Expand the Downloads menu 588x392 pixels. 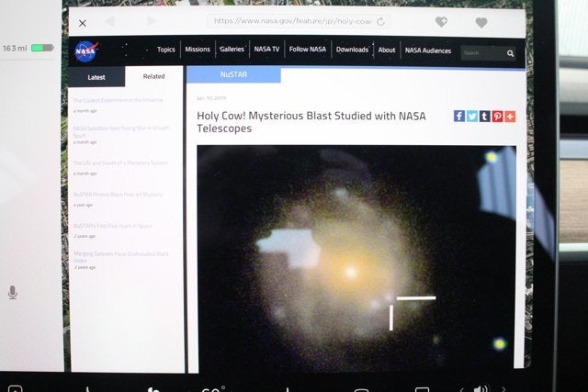click(352, 50)
